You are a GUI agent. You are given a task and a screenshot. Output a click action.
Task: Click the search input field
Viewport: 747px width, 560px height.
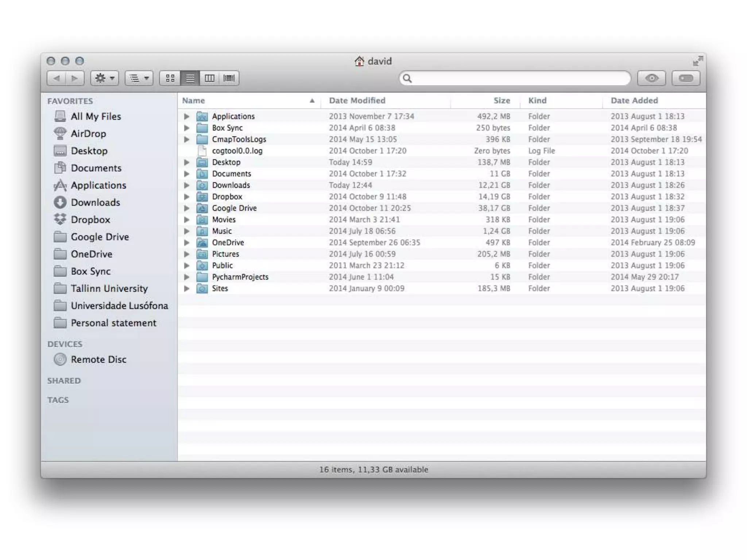click(518, 78)
